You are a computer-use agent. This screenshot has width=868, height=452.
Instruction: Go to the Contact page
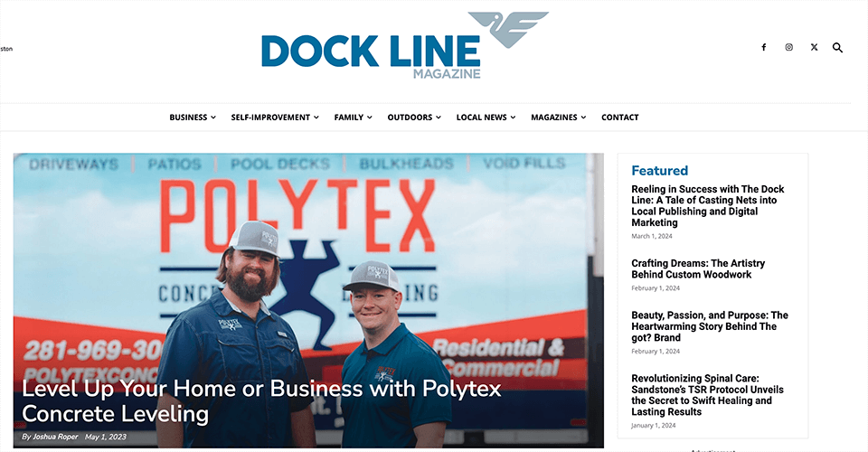pyautogui.click(x=620, y=118)
